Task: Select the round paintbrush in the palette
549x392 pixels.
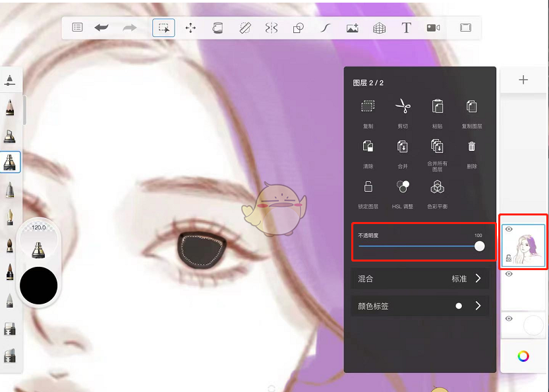Action: (x=10, y=245)
